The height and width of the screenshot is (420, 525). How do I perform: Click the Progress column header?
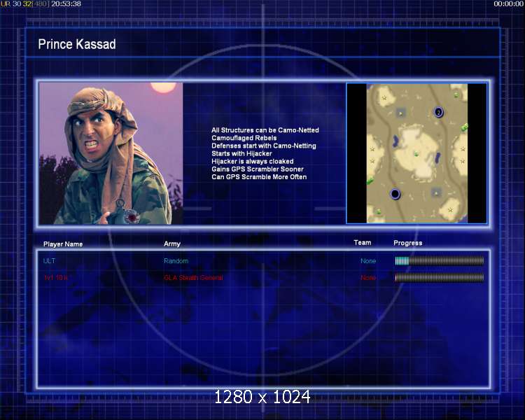(x=408, y=243)
